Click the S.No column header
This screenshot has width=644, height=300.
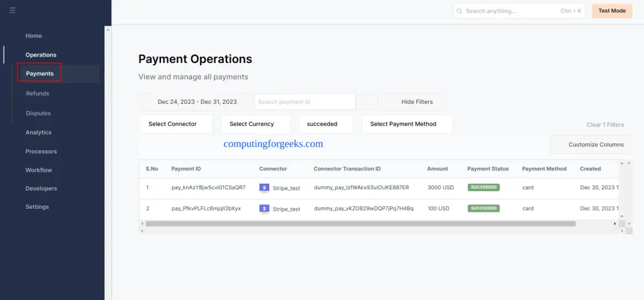tap(152, 169)
